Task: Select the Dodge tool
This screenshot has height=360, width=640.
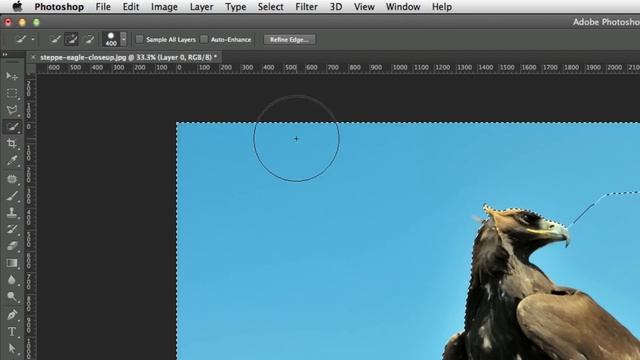Action: (12, 297)
